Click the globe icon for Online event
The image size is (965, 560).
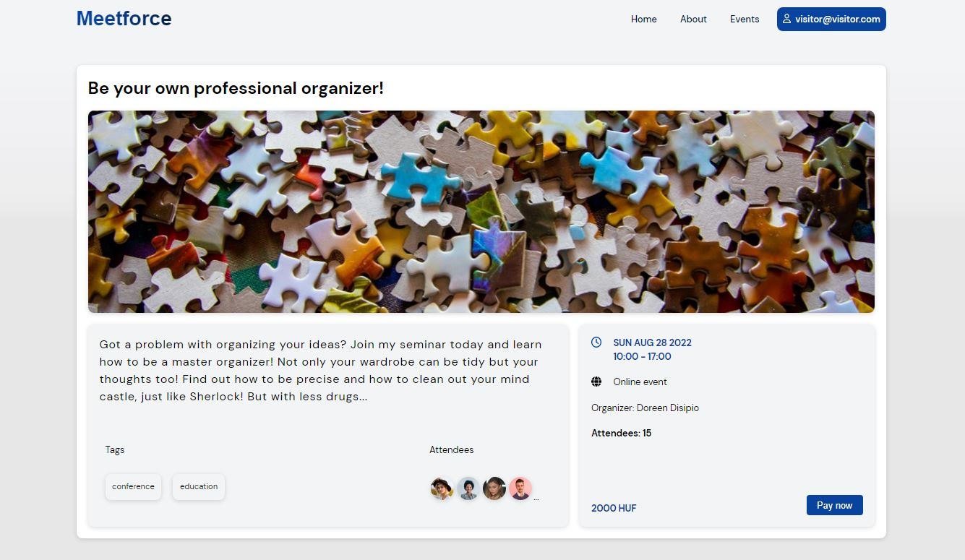(596, 382)
